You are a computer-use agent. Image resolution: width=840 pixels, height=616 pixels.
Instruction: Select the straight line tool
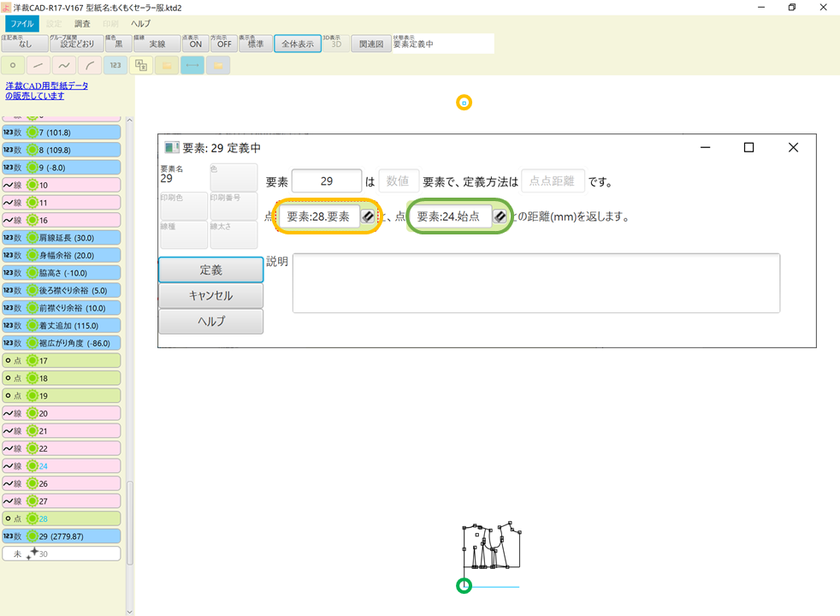tap(36, 65)
